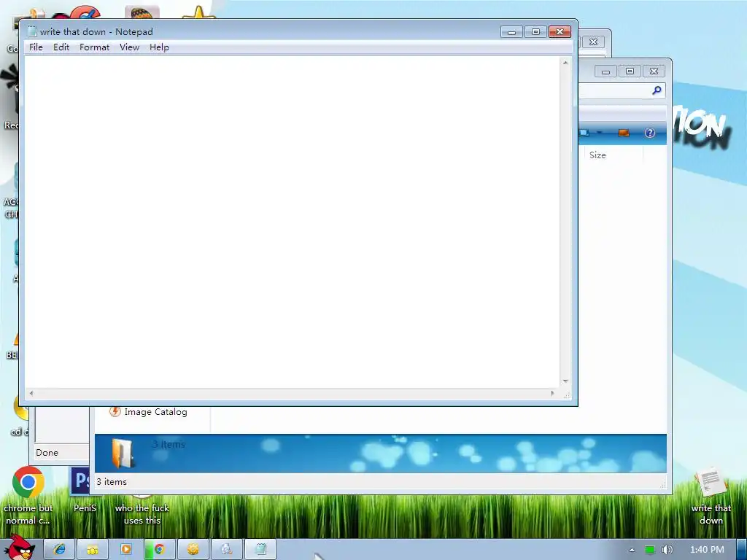747x560 pixels.
Task: Open Internet Explorer from the taskbar
Action: [x=60, y=550]
